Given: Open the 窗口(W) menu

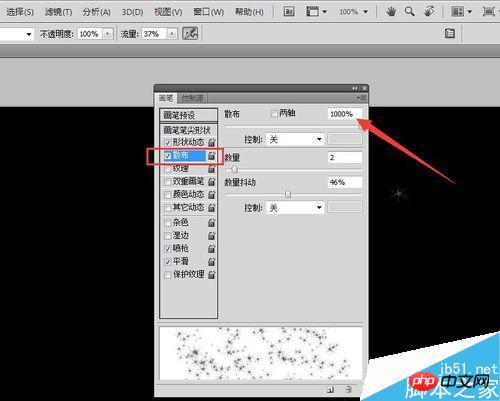Looking at the screenshot, I should click(x=209, y=12).
